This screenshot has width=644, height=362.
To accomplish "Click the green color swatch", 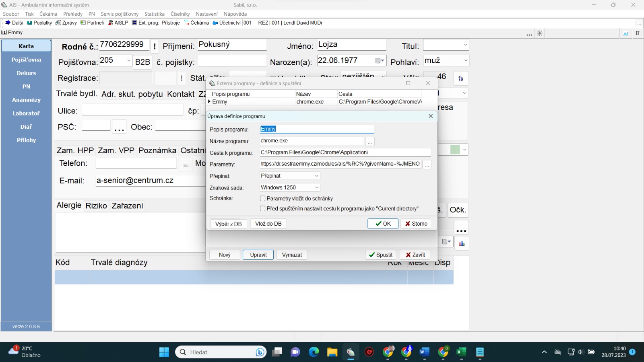I will pyautogui.click(x=455, y=150).
